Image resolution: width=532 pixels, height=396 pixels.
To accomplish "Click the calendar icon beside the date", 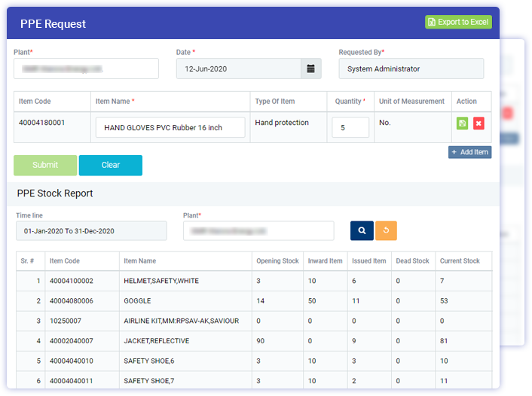I will tap(310, 69).
